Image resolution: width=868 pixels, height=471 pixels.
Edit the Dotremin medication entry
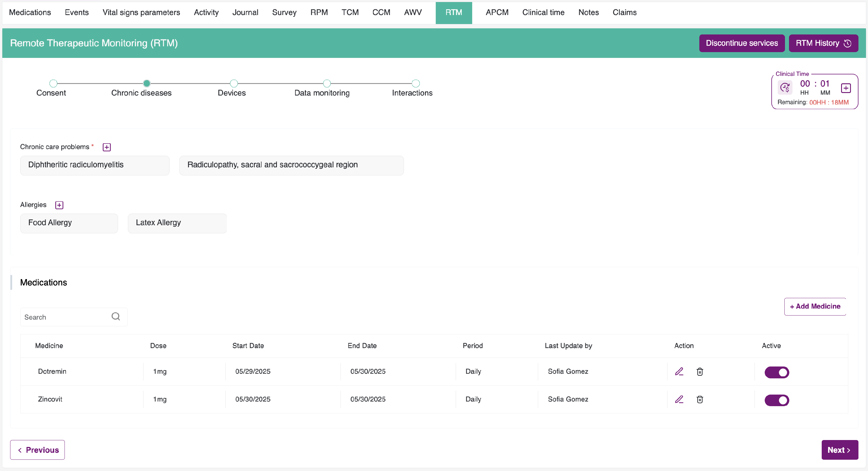click(679, 371)
